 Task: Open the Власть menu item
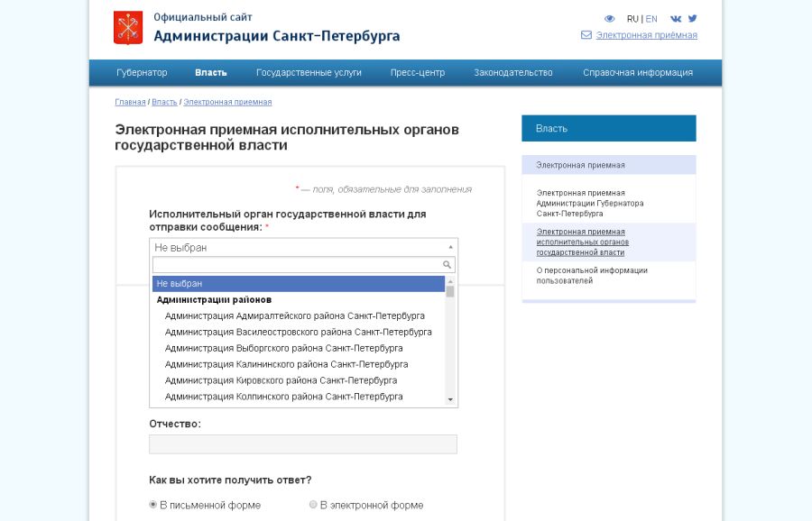(211, 72)
